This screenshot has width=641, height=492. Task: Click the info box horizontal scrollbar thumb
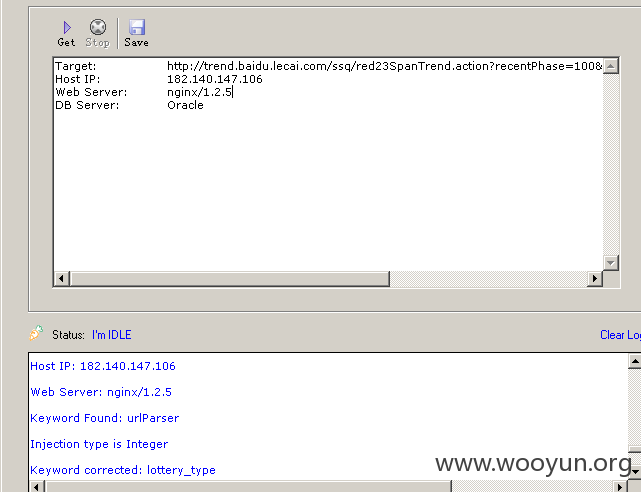[229, 279]
